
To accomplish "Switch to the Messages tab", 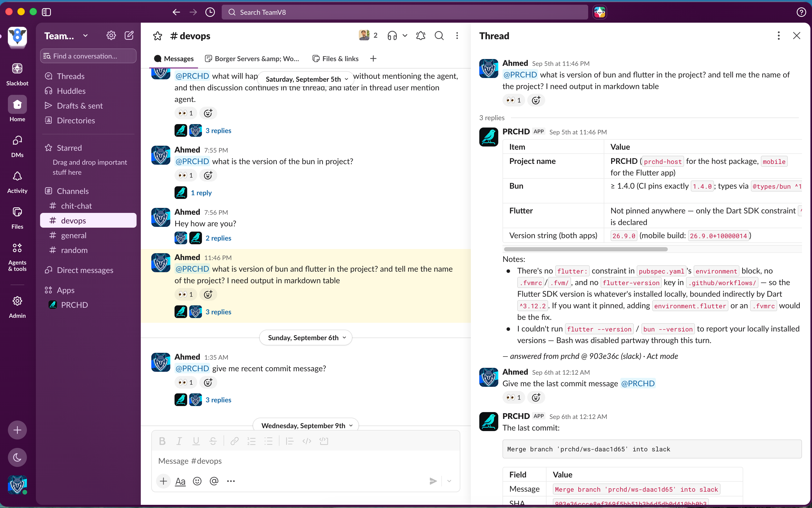I will tap(174, 58).
